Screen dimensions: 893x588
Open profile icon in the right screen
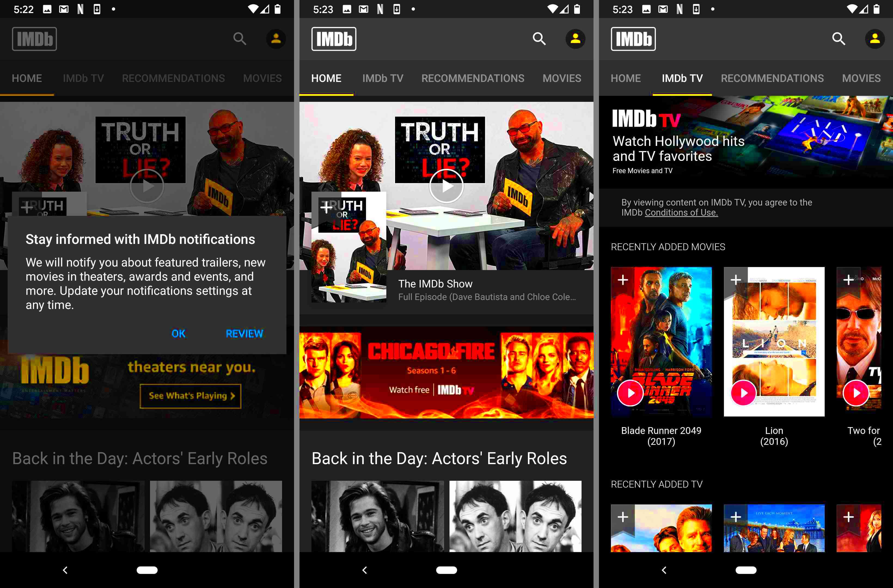pos(874,39)
